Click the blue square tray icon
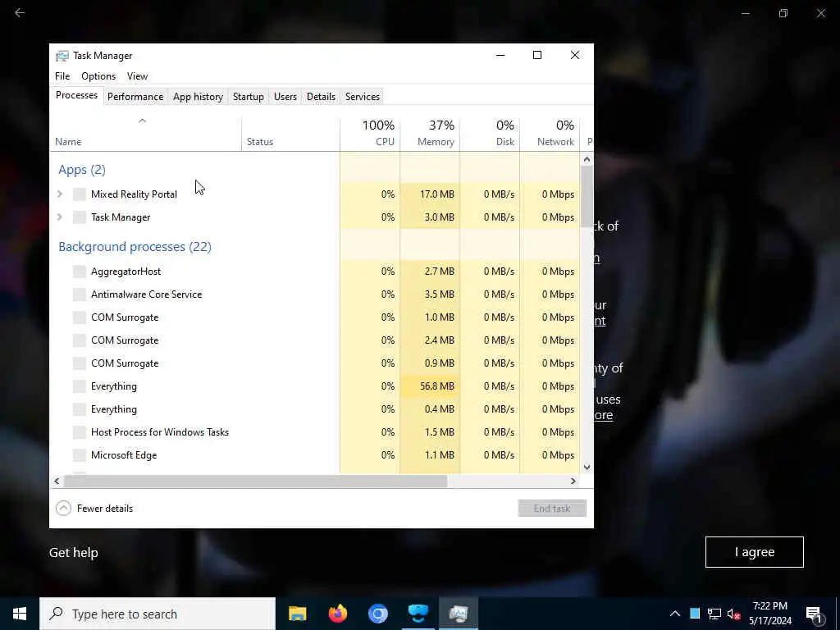Image resolution: width=840 pixels, height=630 pixels. (x=695, y=614)
